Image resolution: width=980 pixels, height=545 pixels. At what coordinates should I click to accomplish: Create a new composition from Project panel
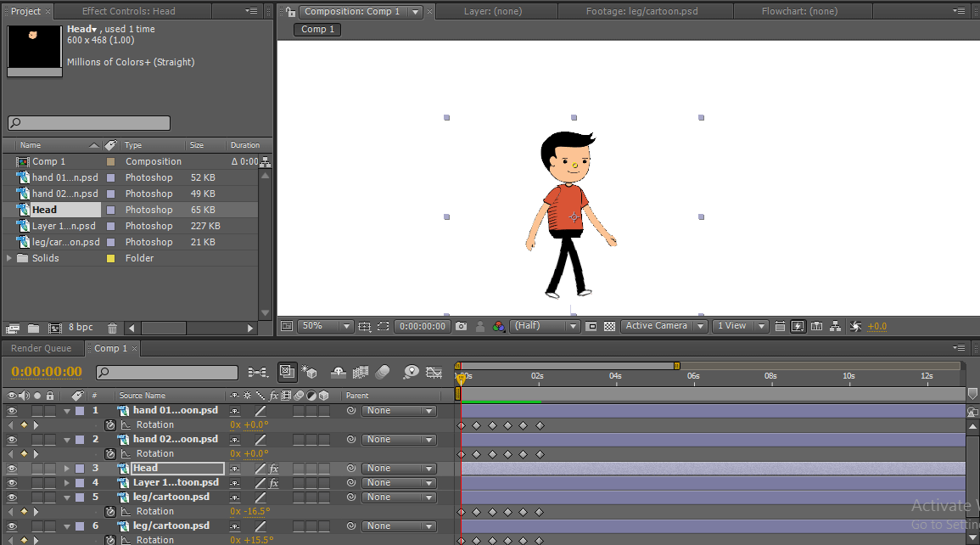coord(55,328)
